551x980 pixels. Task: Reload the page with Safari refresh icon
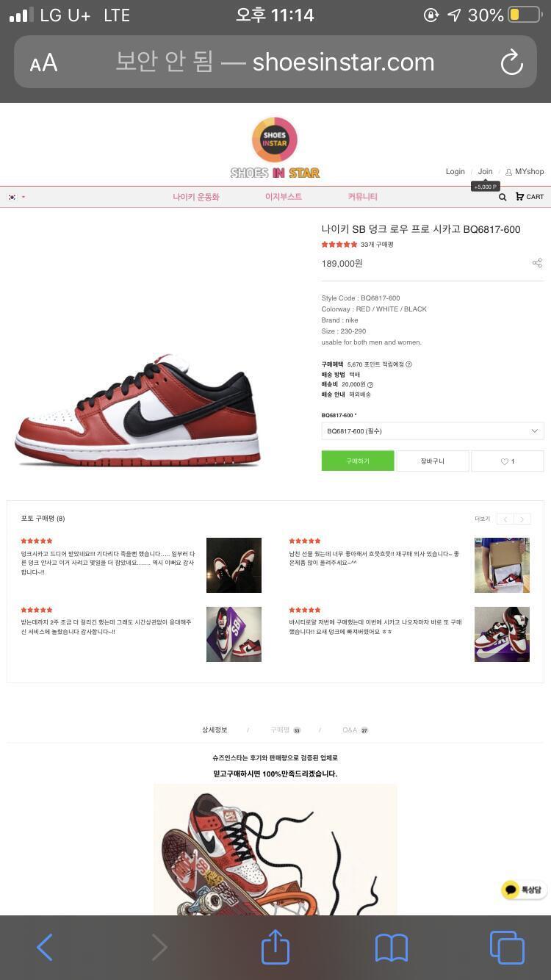click(511, 62)
